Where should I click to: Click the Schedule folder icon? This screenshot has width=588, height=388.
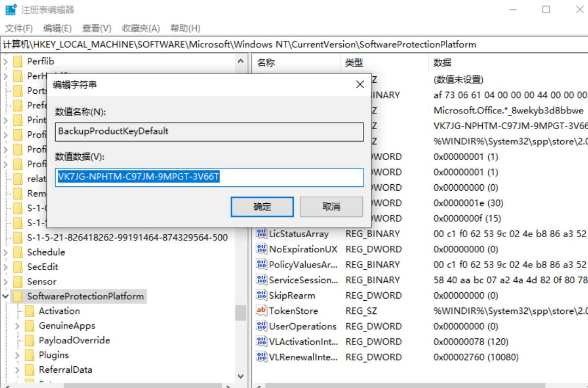(17, 252)
